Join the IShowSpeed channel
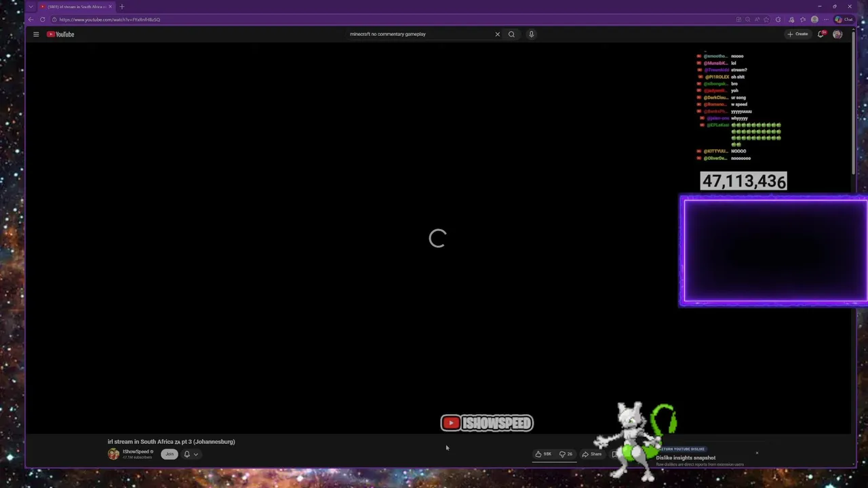868x488 pixels. (x=170, y=454)
